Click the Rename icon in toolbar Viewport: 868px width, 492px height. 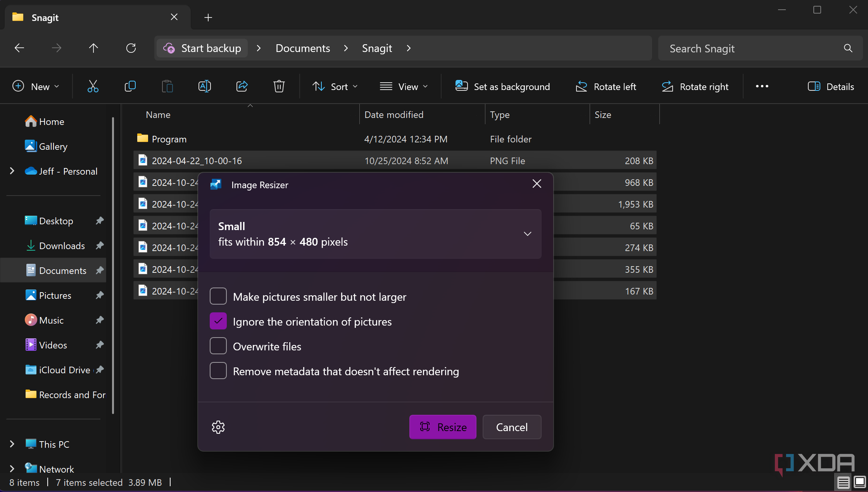pos(205,86)
